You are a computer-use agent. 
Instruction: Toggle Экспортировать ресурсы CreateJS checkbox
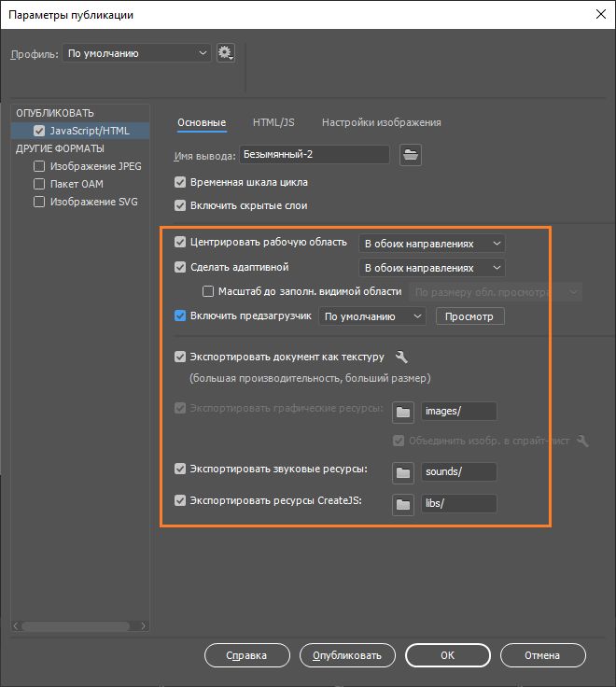click(180, 500)
